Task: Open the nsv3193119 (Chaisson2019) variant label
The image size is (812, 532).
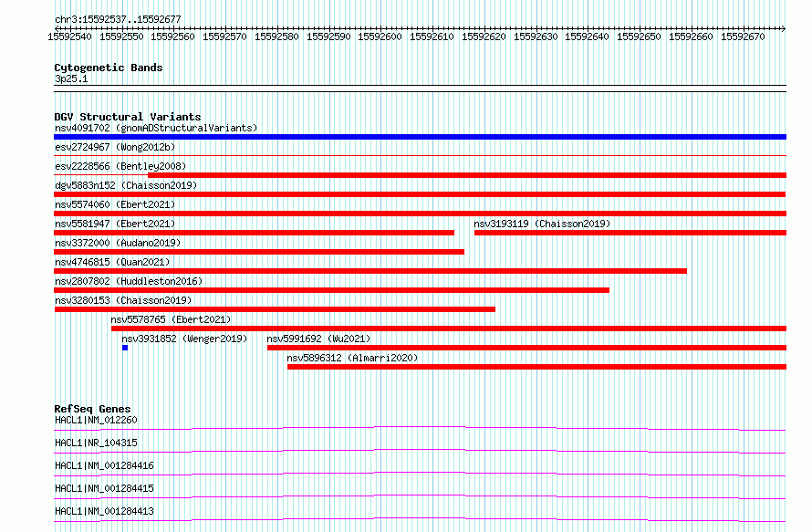Action: click(542, 224)
